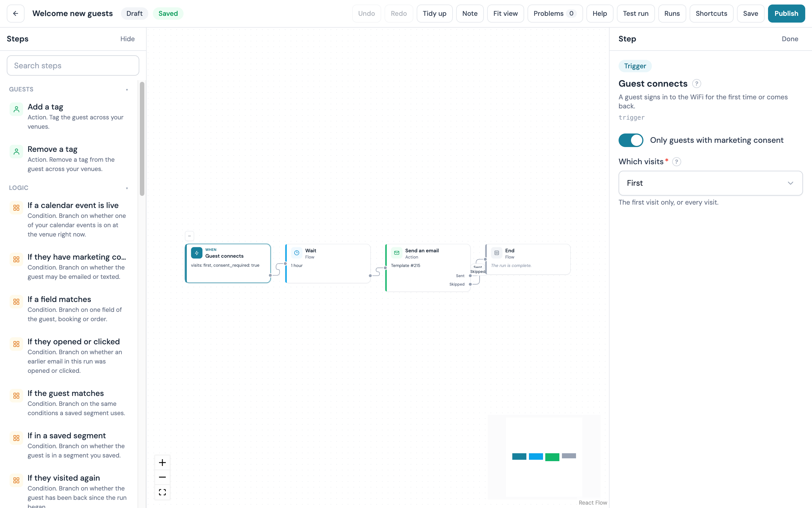Click the Redo toolbar button

pos(399,14)
